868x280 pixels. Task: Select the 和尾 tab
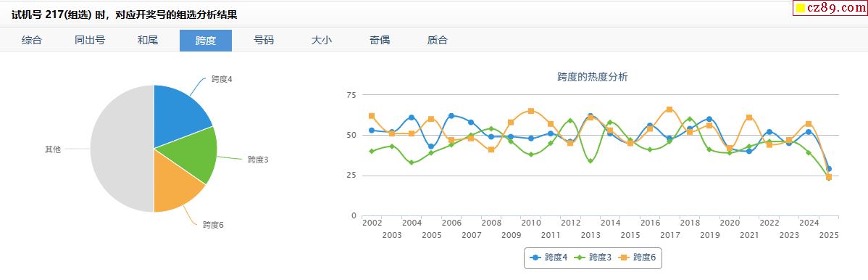(x=148, y=41)
